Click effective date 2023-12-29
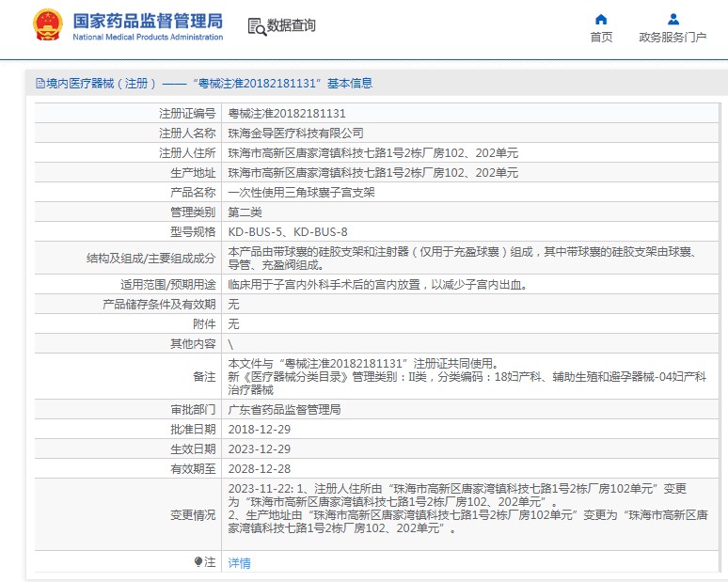 pyautogui.click(x=259, y=449)
